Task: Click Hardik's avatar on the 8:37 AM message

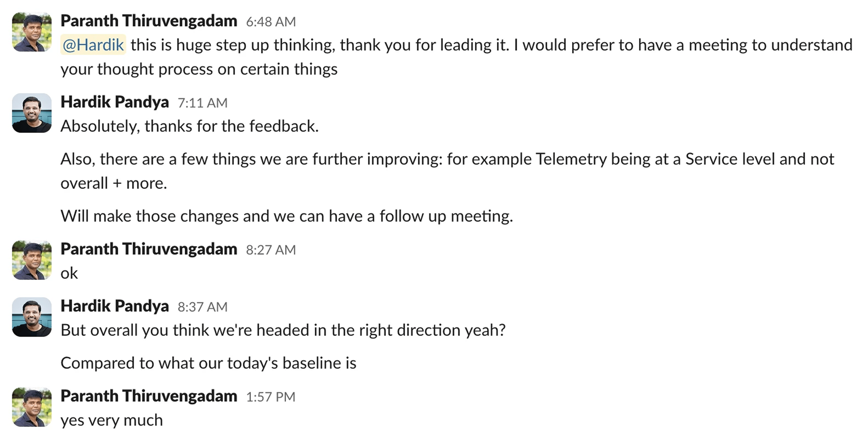Action: click(x=32, y=317)
